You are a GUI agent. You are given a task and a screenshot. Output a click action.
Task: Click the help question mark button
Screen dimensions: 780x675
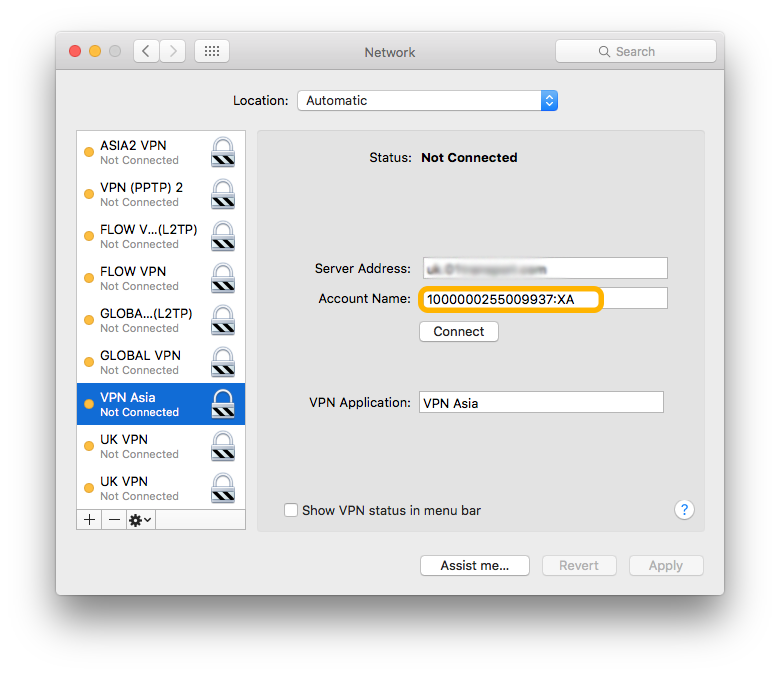[x=684, y=510]
